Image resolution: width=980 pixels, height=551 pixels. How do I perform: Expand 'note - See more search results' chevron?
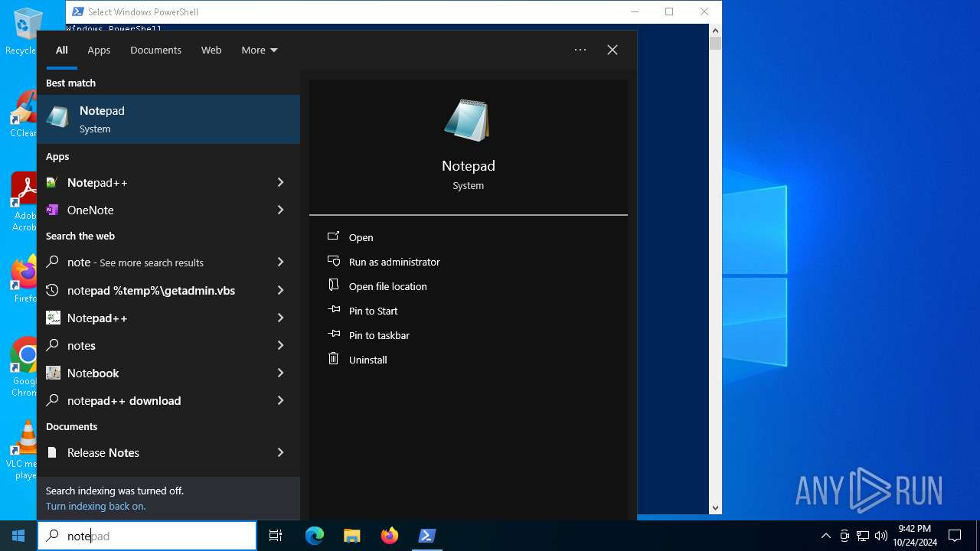tap(280, 262)
